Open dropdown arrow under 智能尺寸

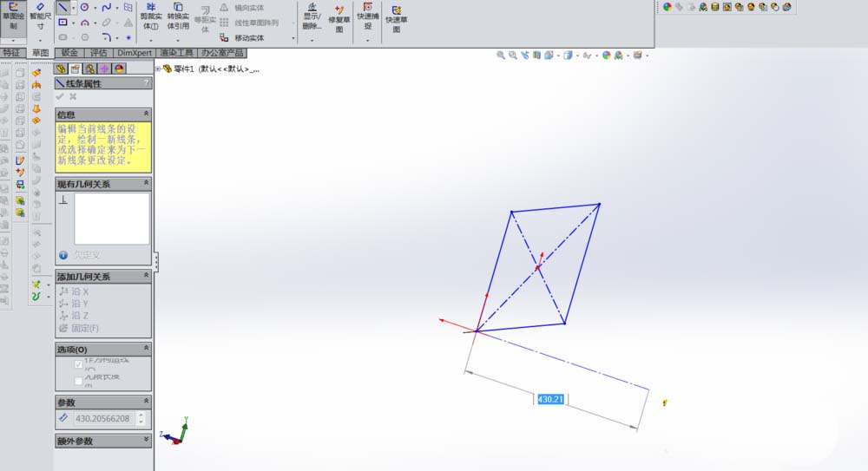click(x=40, y=41)
